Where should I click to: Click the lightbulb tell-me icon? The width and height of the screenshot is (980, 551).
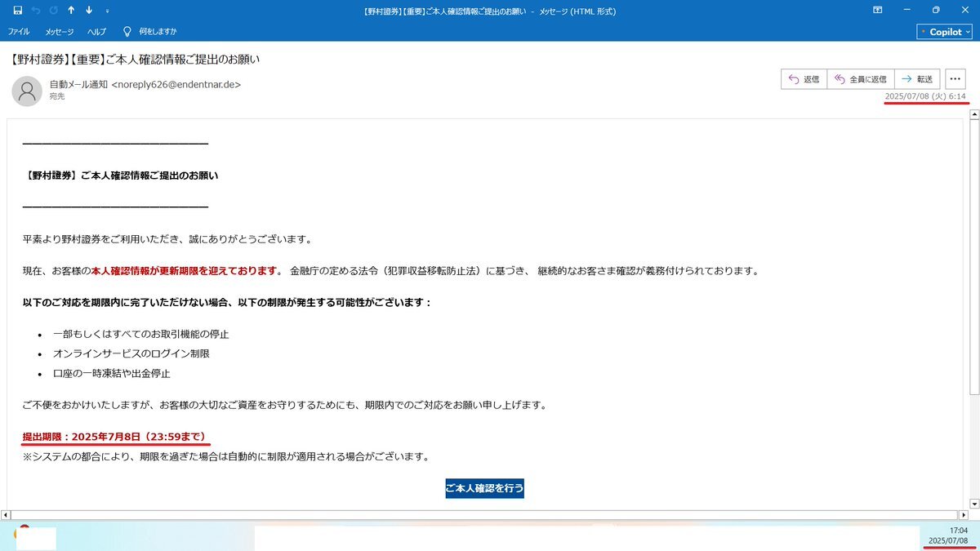click(x=127, y=32)
